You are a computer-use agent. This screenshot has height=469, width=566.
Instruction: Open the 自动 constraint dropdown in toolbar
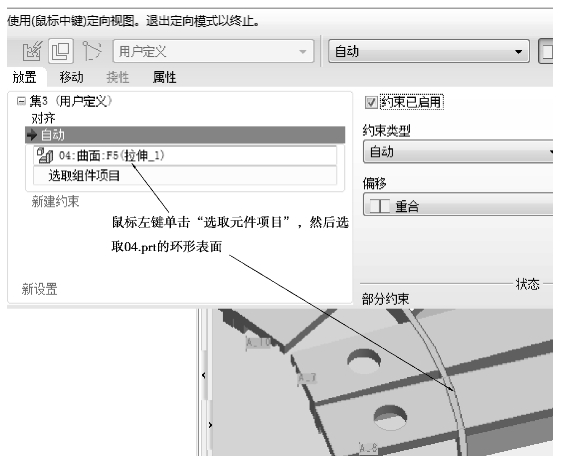(x=429, y=51)
